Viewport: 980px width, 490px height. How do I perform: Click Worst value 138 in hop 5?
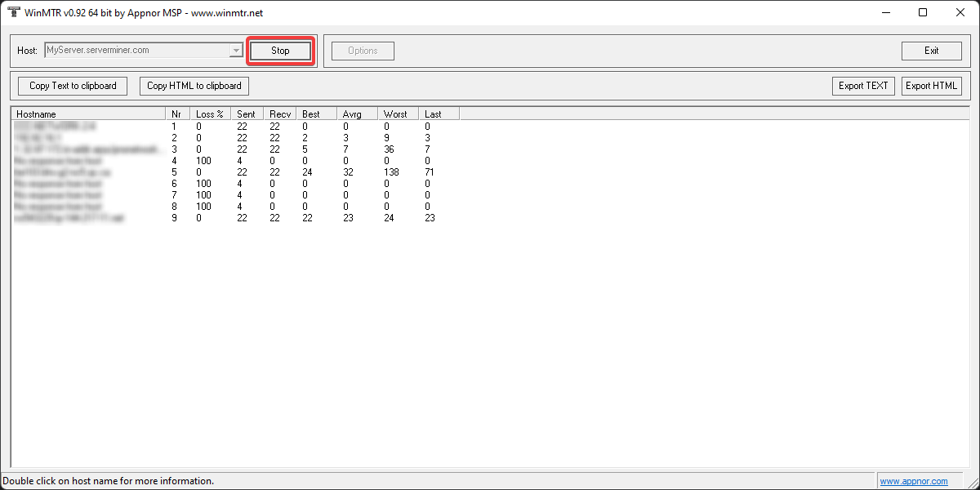coord(391,172)
